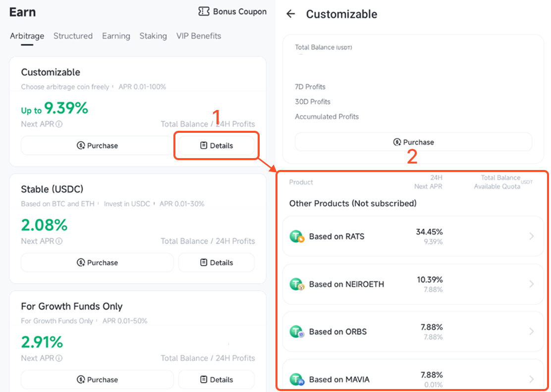Click info icon beside Customizable Next APR
The height and width of the screenshot is (392, 551).
coord(59,124)
